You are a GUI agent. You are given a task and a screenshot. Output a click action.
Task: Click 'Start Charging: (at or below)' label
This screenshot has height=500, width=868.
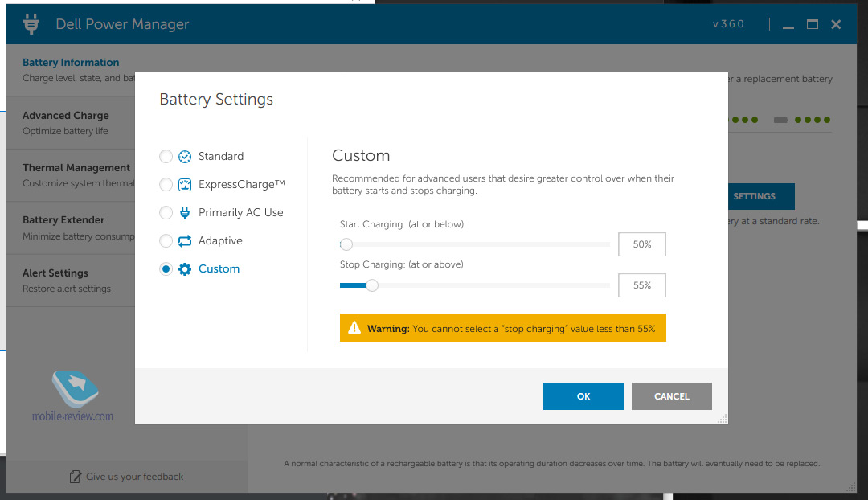pos(402,224)
